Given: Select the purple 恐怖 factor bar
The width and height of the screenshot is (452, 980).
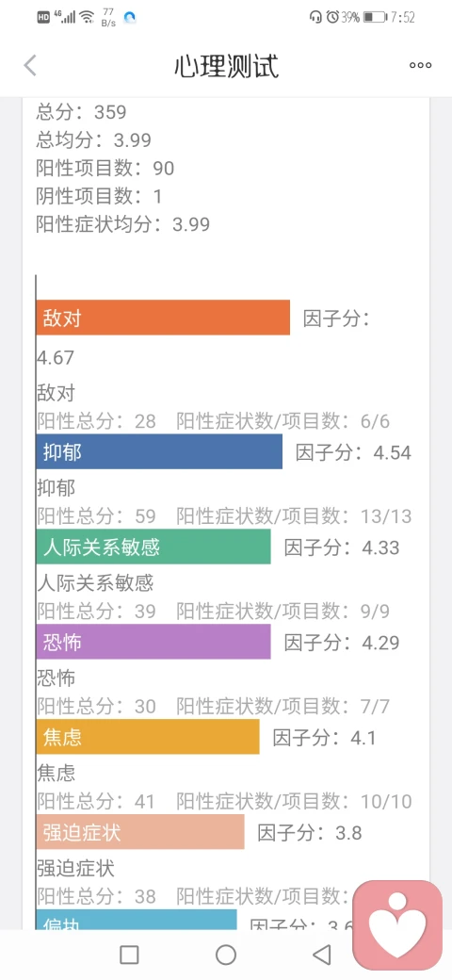Looking at the screenshot, I should click(153, 642).
